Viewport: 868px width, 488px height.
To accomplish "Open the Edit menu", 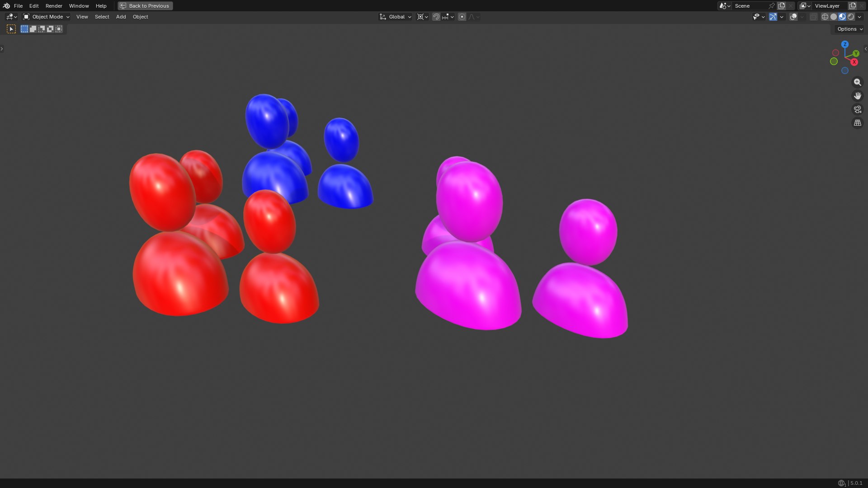I will (x=34, y=6).
